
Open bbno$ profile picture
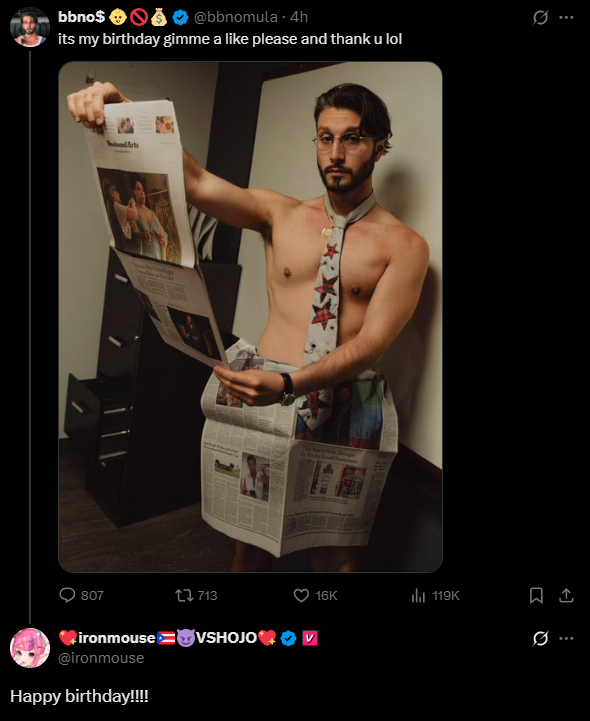pyautogui.click(x=30, y=27)
